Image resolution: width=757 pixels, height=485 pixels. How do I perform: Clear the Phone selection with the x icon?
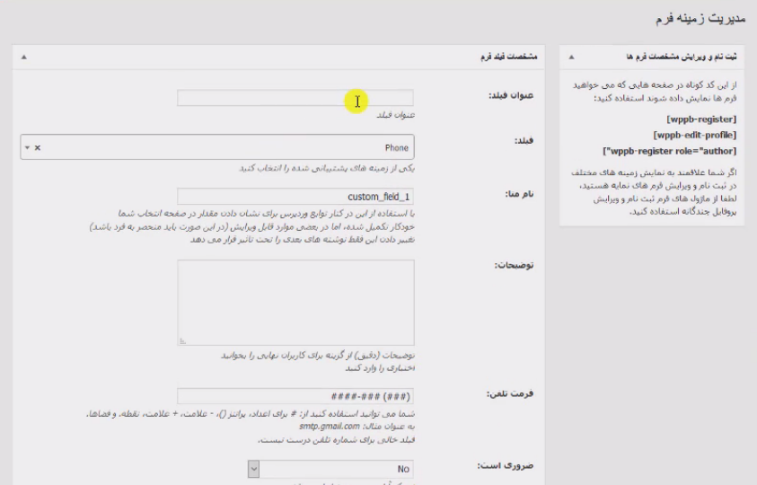(38, 148)
